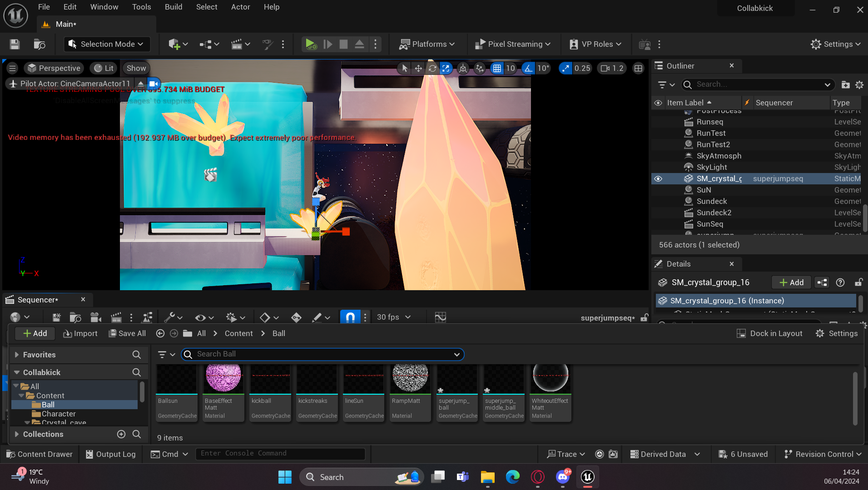Collapse the Collabkick source tree
This screenshot has height=490, width=868.
(16, 372)
